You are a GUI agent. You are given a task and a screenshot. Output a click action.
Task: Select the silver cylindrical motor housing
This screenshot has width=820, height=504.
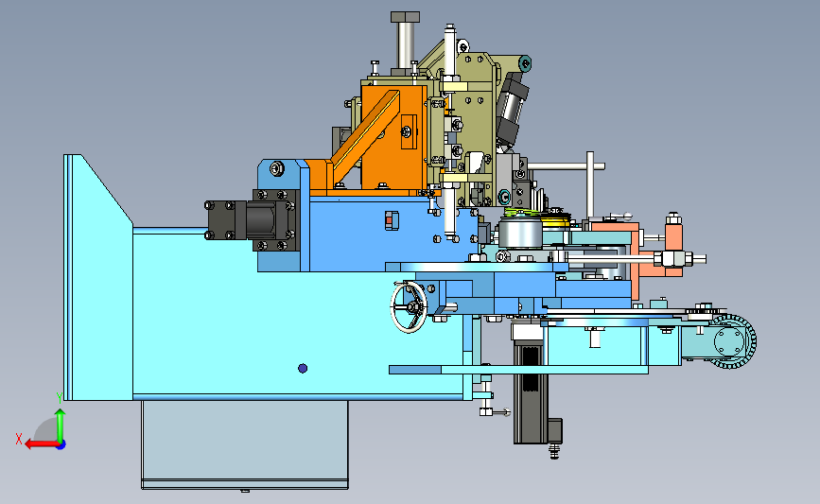coord(520,234)
